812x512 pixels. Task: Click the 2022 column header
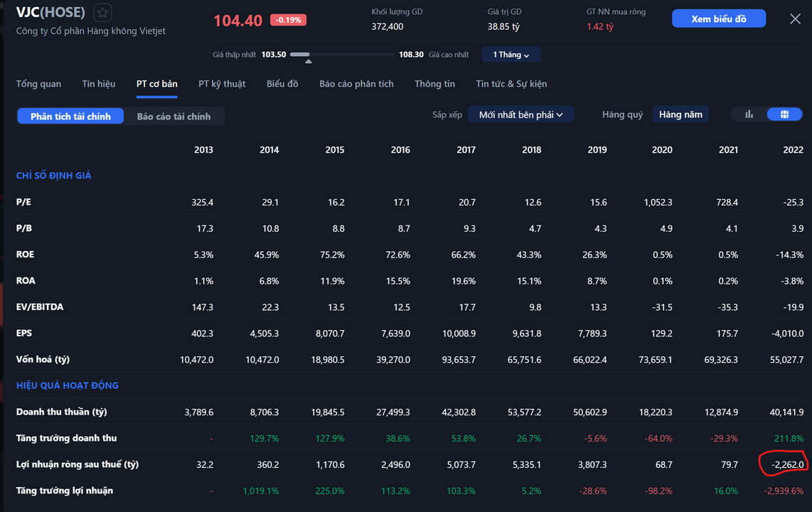pyautogui.click(x=793, y=150)
